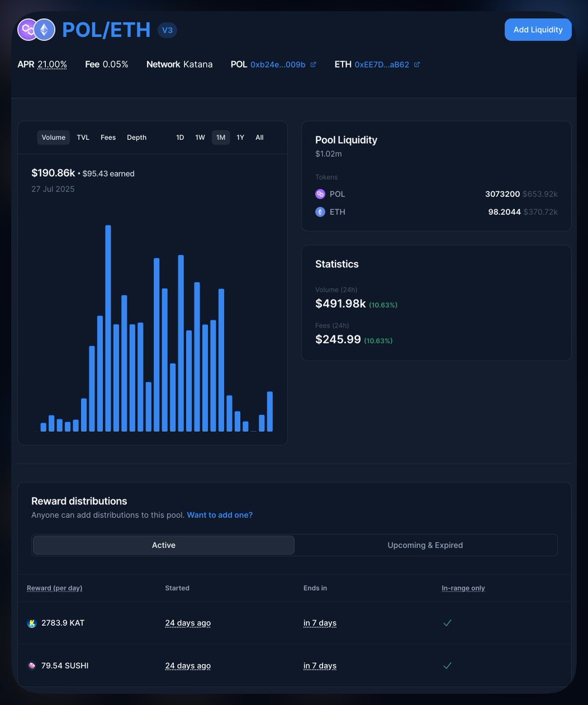This screenshot has width=588, height=705.
Task: Select the 1M chart timeframe
Action: pos(221,137)
